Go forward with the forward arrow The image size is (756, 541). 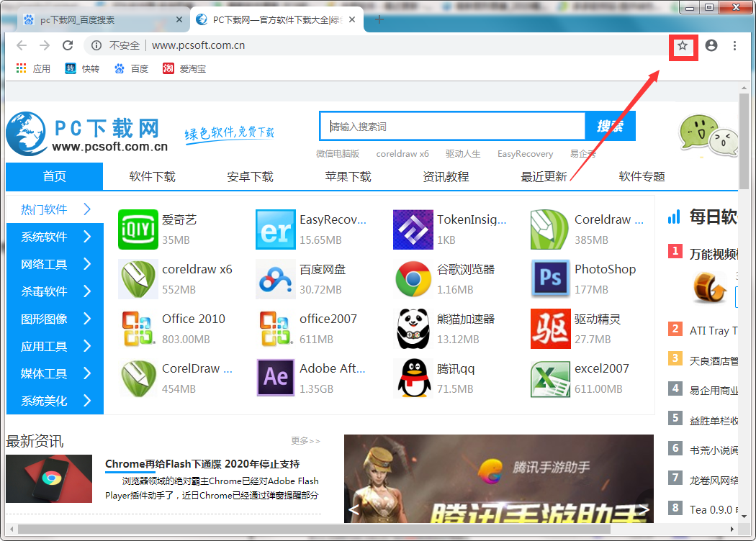(x=45, y=45)
